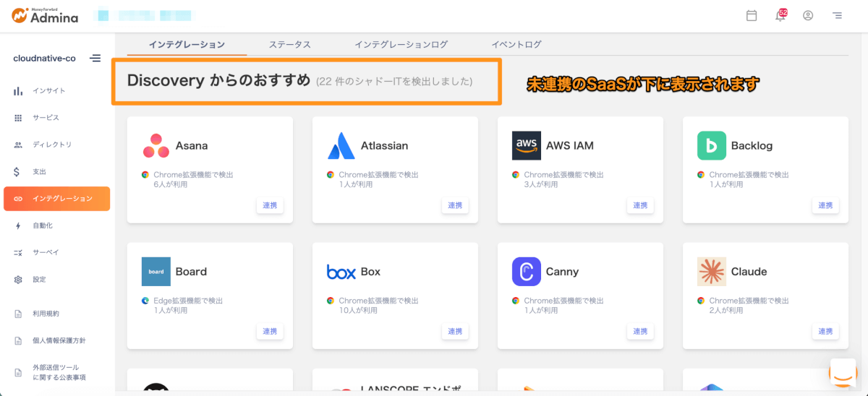Click the Box card title text

pos(370,272)
